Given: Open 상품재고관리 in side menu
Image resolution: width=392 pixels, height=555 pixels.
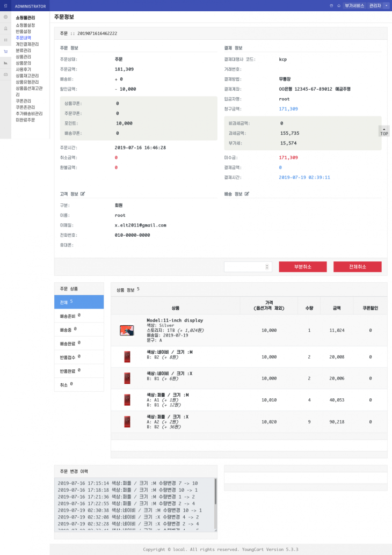Looking at the screenshot, I should tap(27, 76).
